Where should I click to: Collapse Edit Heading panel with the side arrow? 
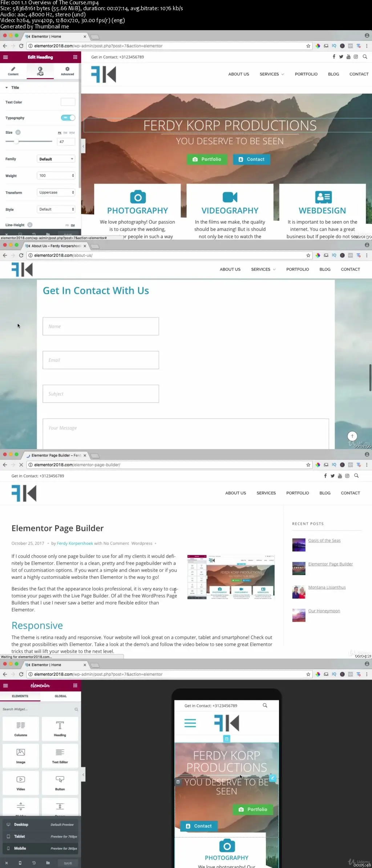click(83, 146)
